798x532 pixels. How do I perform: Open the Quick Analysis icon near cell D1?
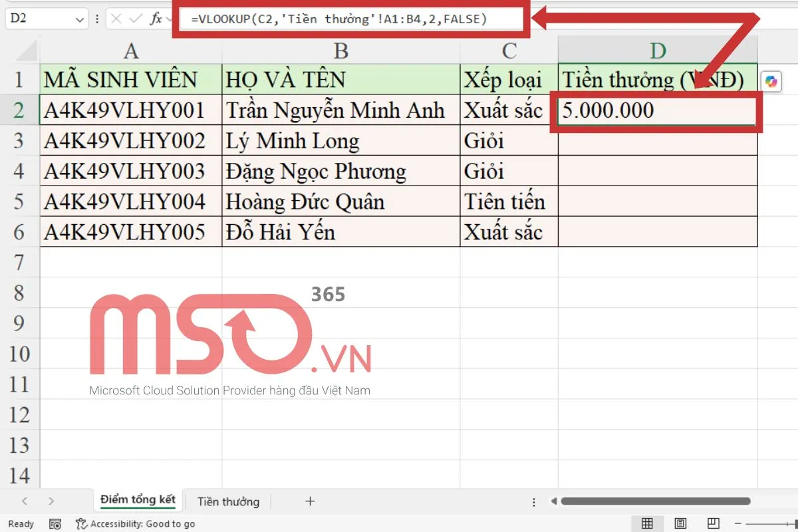click(x=771, y=80)
